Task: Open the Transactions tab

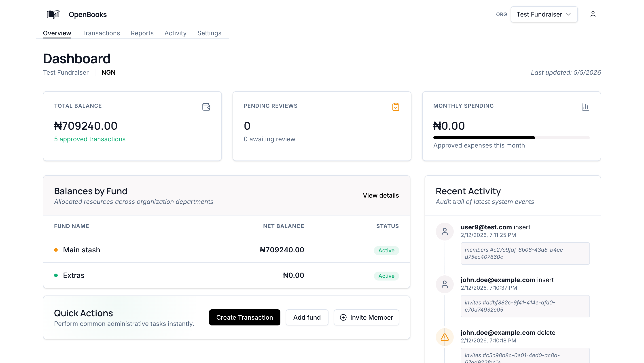Action: 101,33
